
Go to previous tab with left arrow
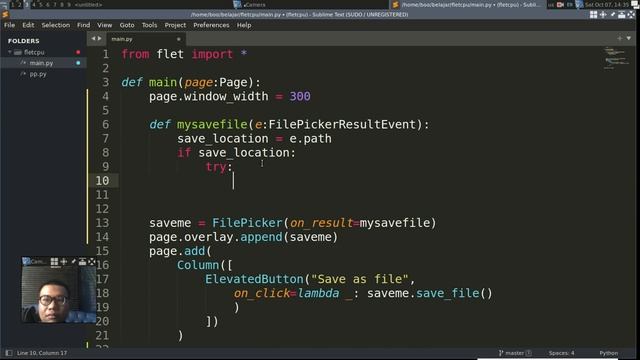point(93,39)
